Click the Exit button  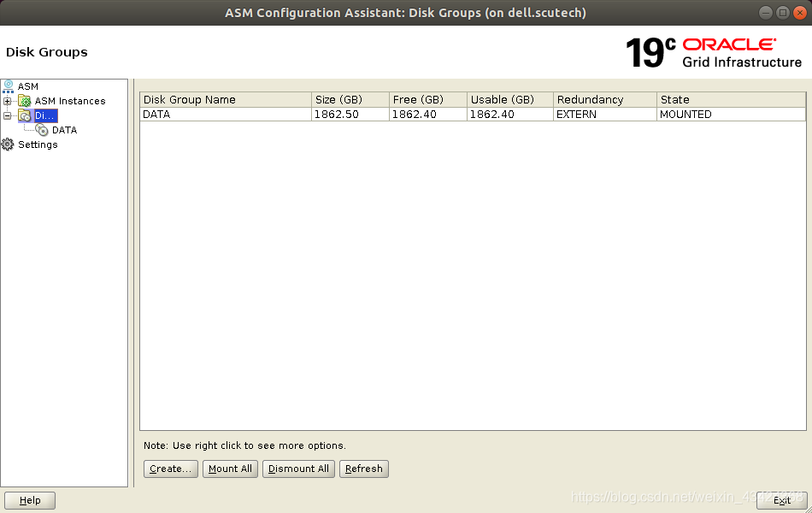781,500
